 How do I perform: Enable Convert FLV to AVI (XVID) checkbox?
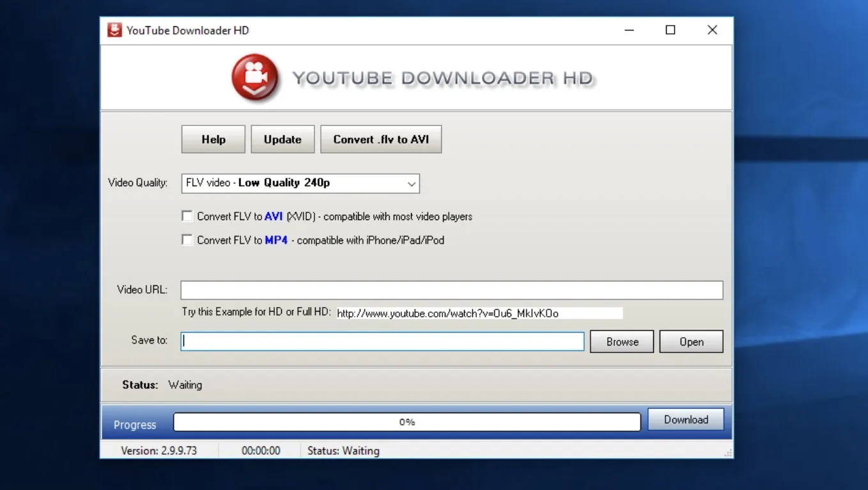pyautogui.click(x=187, y=216)
